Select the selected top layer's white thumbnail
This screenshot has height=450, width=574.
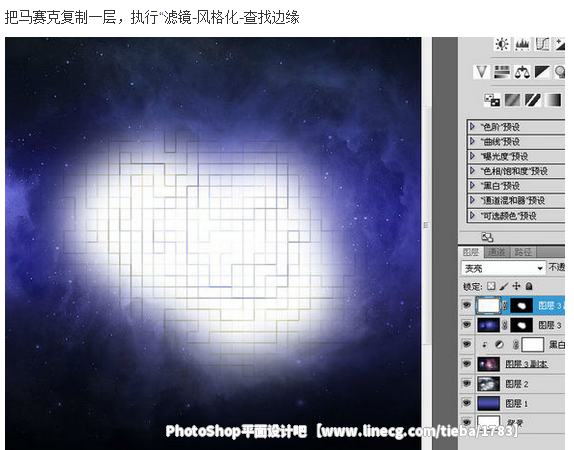pos(488,305)
